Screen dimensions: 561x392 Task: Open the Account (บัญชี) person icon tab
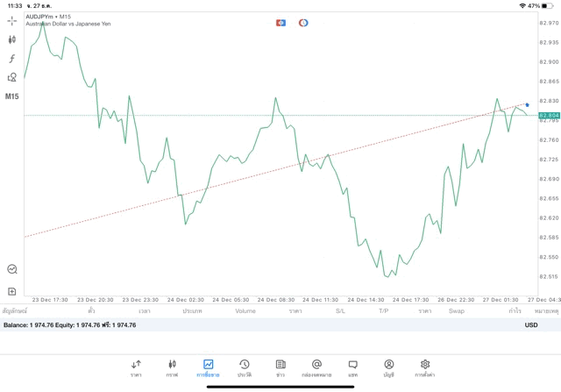click(x=388, y=367)
